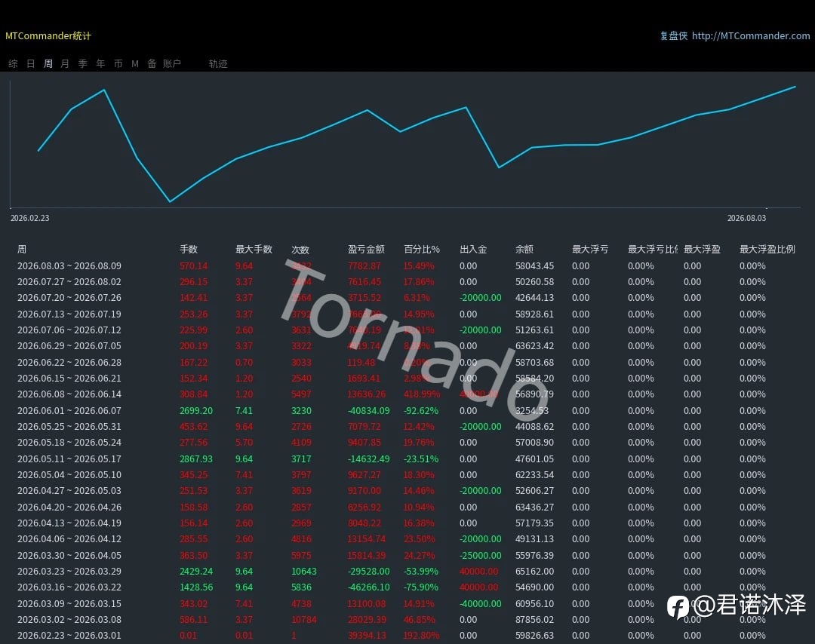
Task: Open the 综 overview tab
Action: pyautogui.click(x=13, y=63)
